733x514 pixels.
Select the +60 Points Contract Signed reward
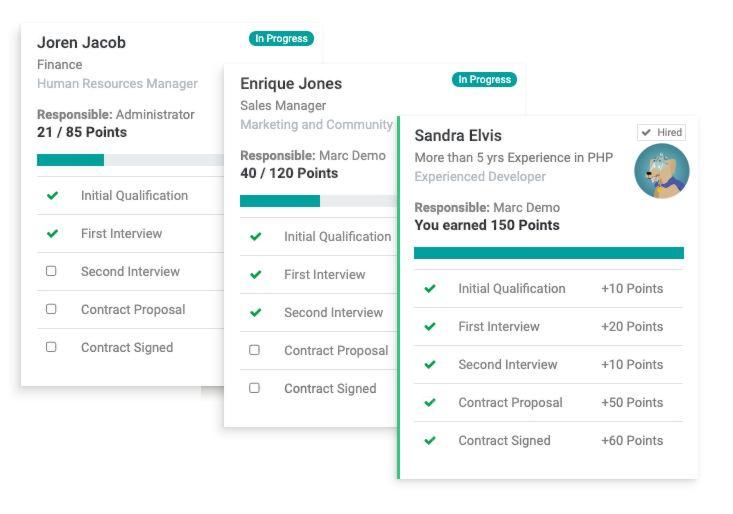coord(631,441)
